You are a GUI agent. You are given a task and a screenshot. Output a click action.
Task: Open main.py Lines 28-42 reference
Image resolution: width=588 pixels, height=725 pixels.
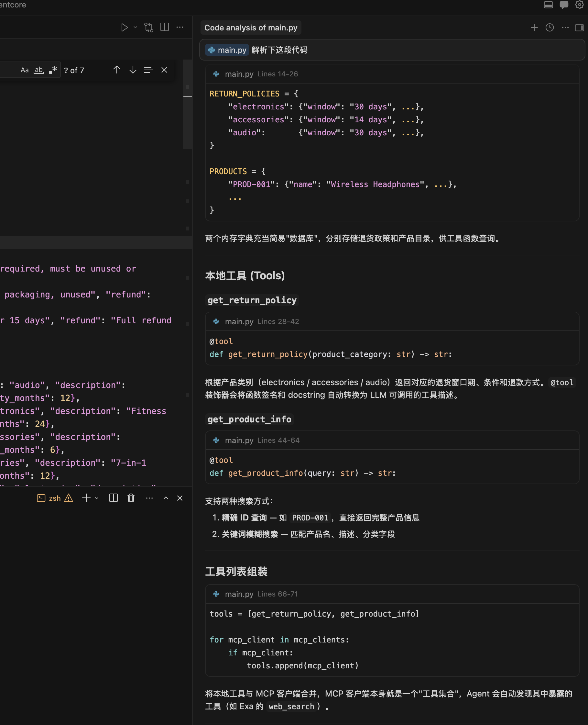[x=261, y=321]
